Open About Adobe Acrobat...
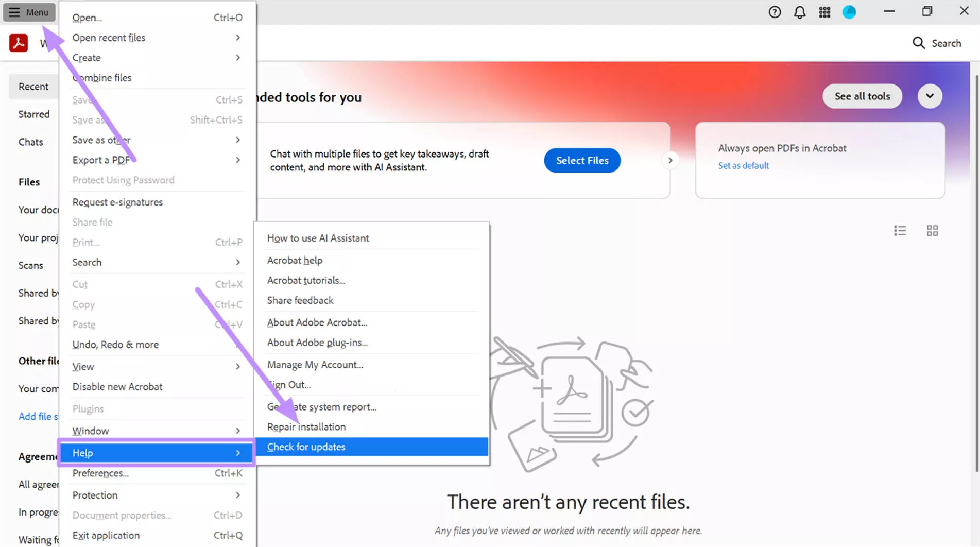Screen dimensions: 980x547 372,322
